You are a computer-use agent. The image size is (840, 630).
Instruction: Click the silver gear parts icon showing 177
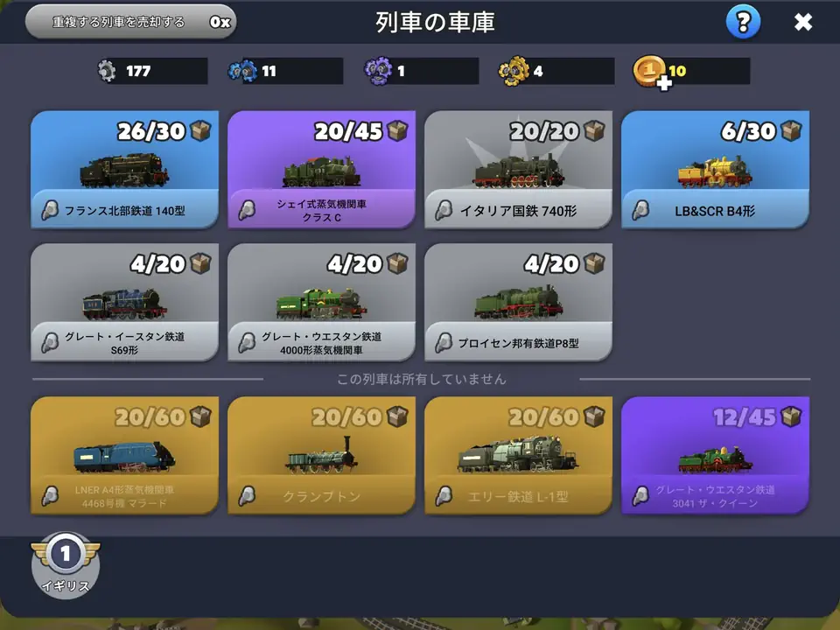pyautogui.click(x=107, y=71)
